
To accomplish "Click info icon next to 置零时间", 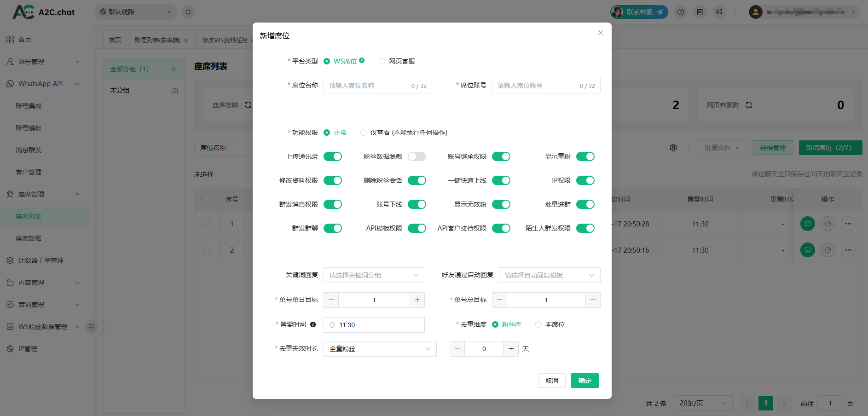I will 313,324.
